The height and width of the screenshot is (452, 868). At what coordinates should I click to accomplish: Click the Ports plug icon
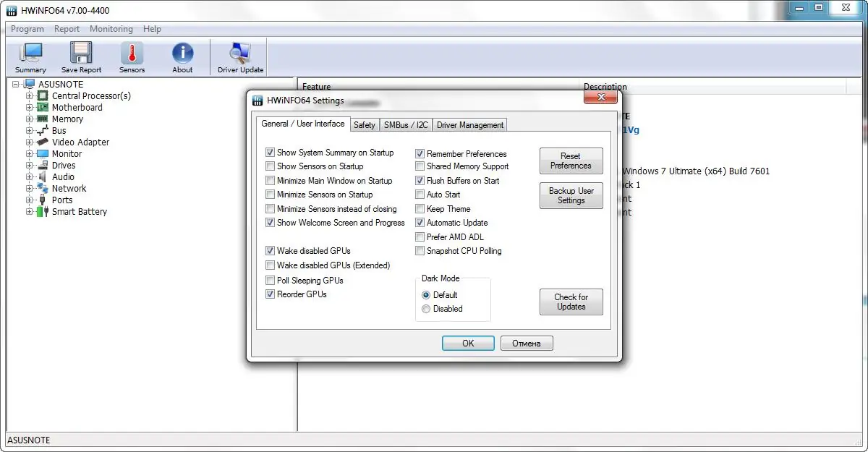[x=43, y=200]
